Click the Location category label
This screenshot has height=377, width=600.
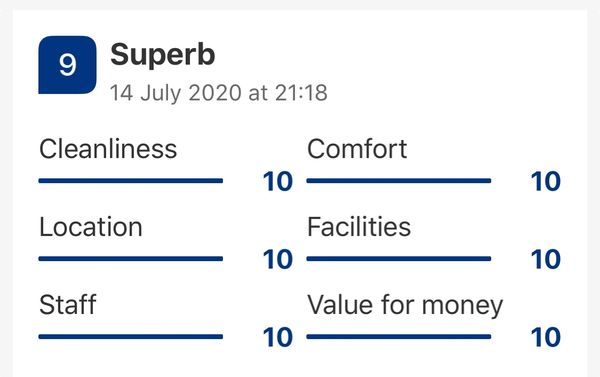pyautogui.click(x=91, y=227)
